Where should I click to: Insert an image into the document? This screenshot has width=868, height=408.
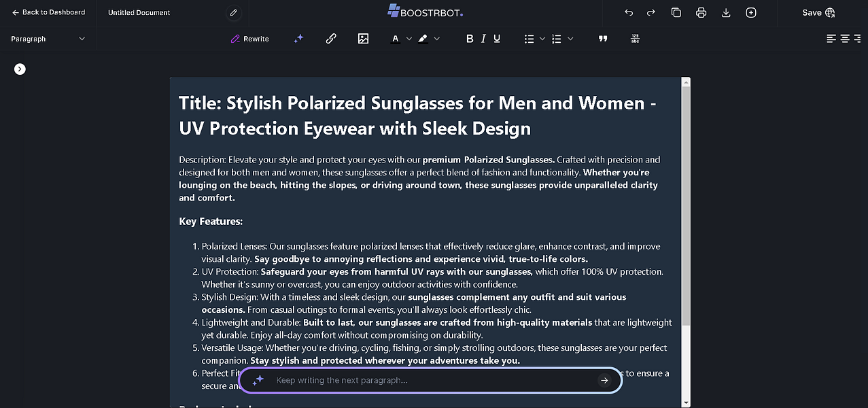pos(363,39)
